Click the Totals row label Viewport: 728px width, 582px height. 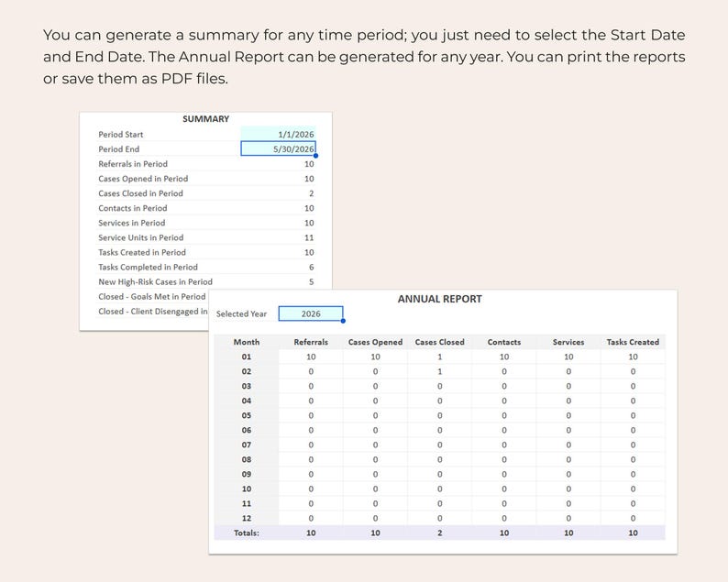tap(247, 533)
